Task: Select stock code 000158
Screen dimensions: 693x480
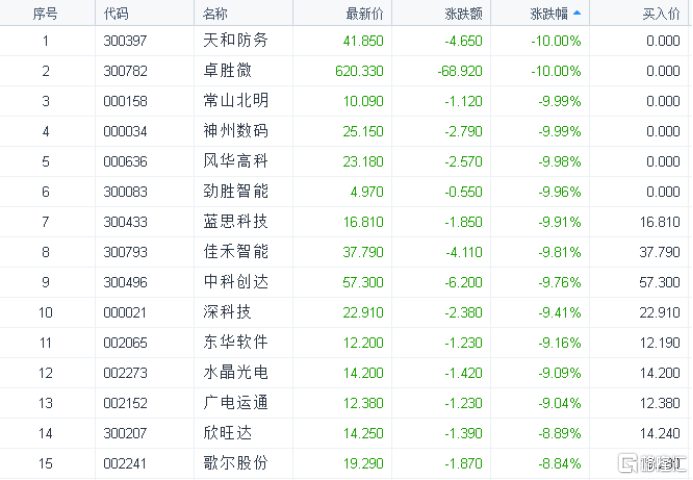Action: coord(125,101)
